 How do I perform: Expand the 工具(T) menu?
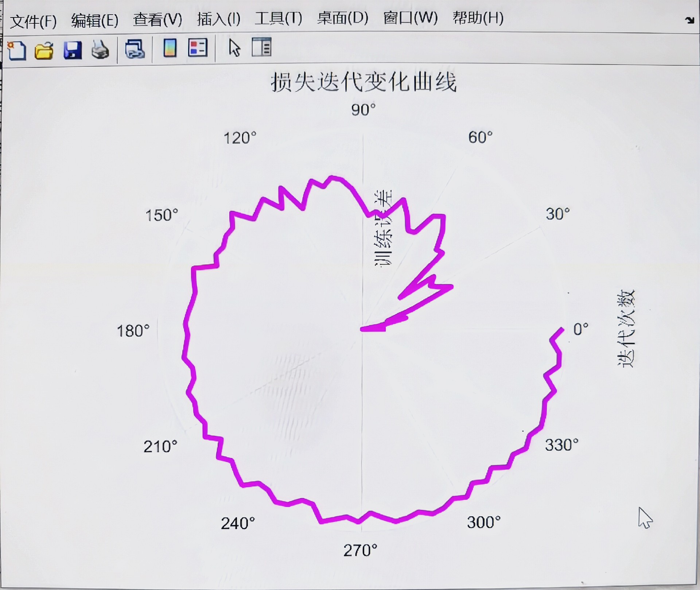point(278,18)
